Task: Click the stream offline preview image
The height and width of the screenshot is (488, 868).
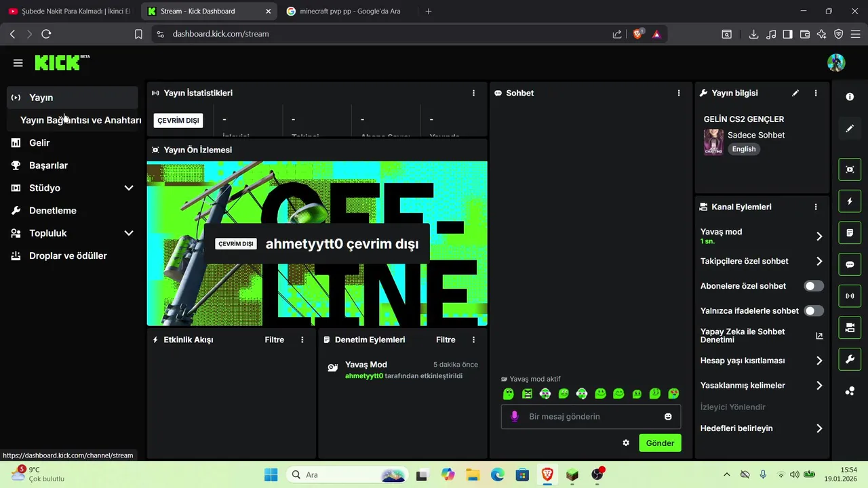Action: tap(317, 243)
